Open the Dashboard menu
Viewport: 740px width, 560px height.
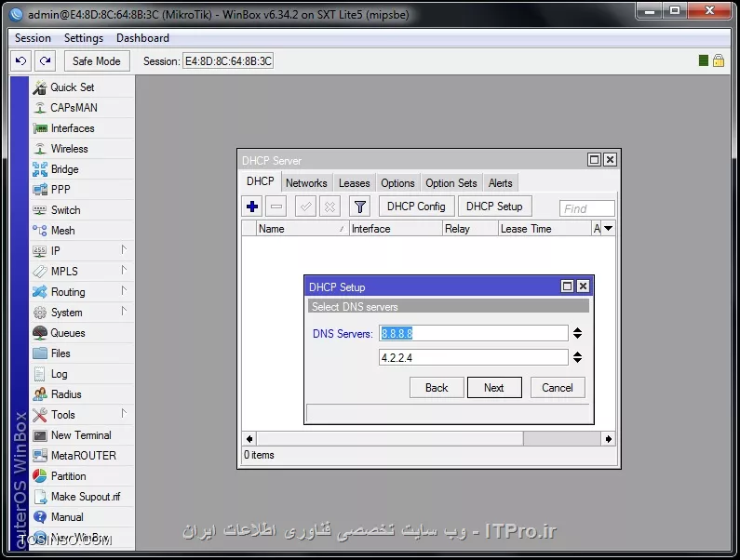(142, 38)
